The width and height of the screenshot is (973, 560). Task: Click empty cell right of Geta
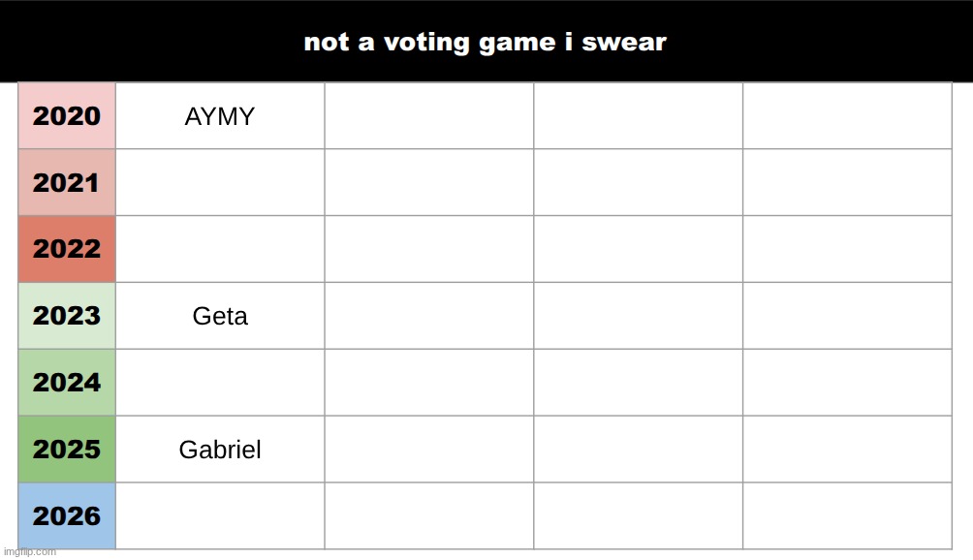pyautogui.click(x=428, y=316)
